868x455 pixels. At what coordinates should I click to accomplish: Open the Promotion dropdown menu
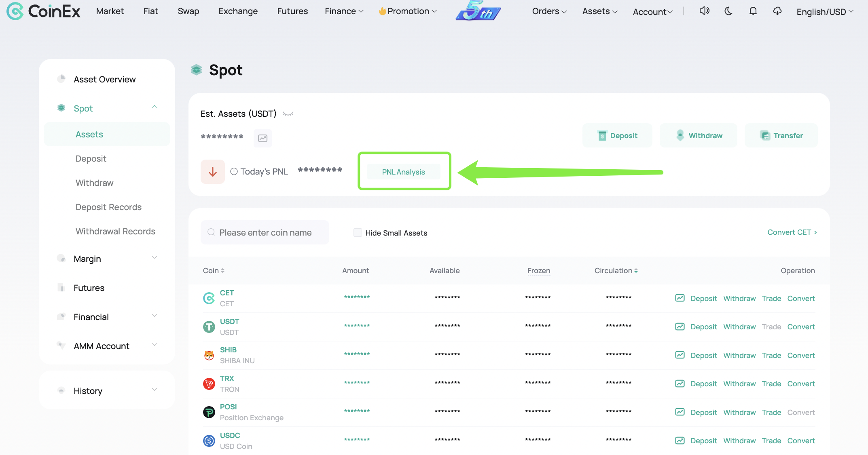click(408, 11)
